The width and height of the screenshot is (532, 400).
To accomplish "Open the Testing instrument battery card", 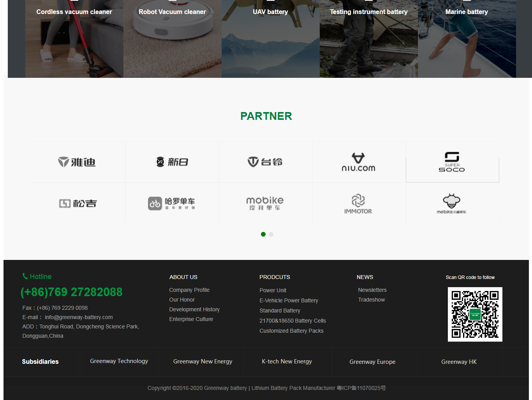I will (x=369, y=39).
